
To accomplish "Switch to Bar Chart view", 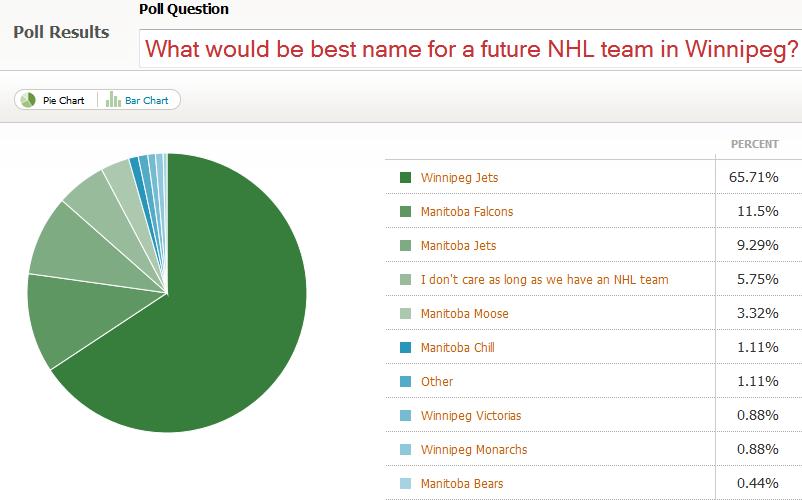I will (146, 101).
